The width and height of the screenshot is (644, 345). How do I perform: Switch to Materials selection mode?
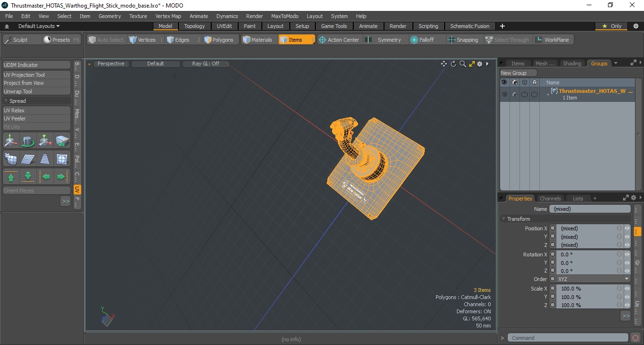pyautogui.click(x=259, y=40)
